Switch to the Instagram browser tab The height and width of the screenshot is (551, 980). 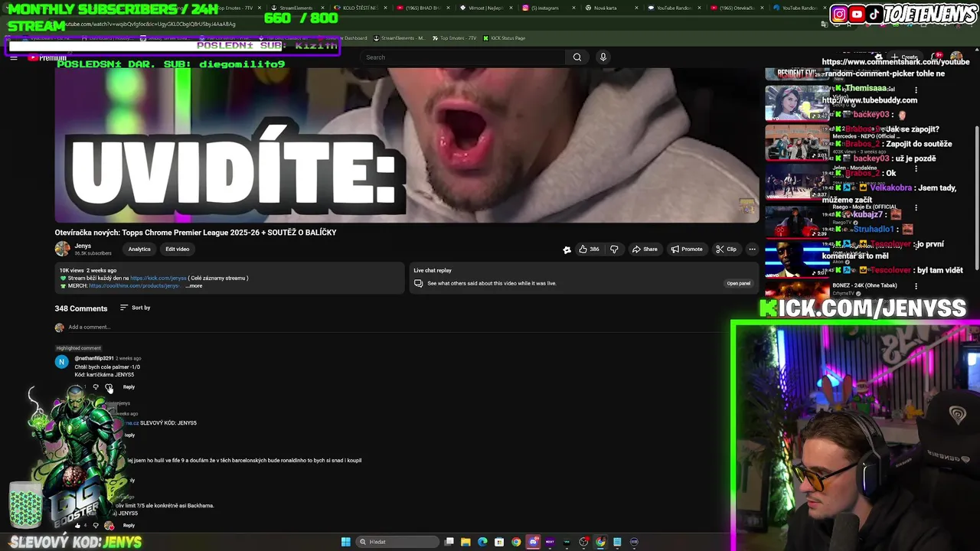[x=545, y=8]
